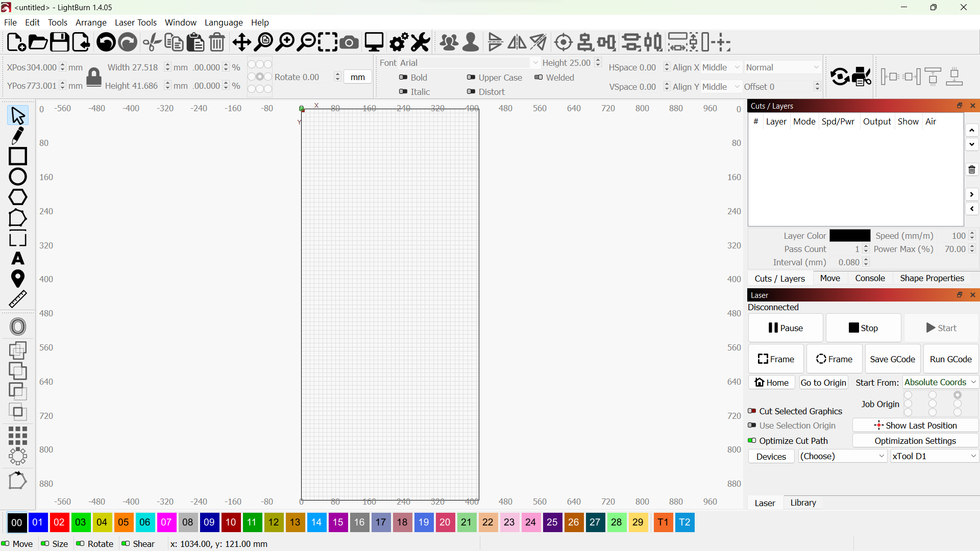
Task: Select the Ellipse drawing tool
Action: click(17, 176)
